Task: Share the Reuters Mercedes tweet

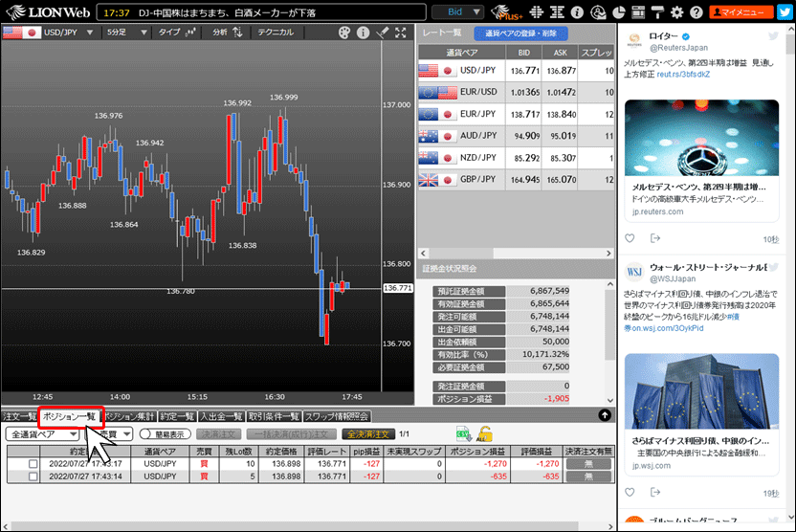Action: pos(654,238)
